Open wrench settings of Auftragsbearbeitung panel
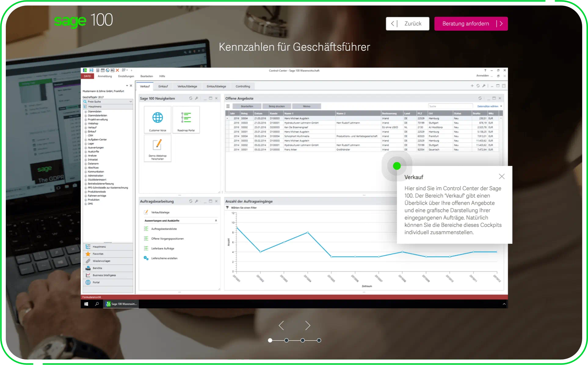Viewport: 588px width, 365px height. (x=197, y=201)
